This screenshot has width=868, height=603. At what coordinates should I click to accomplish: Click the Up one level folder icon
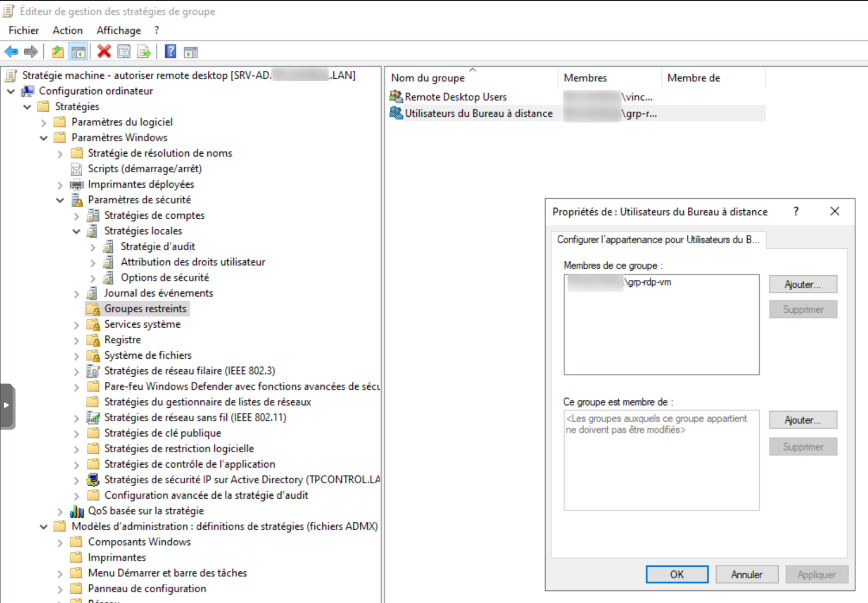point(58,52)
